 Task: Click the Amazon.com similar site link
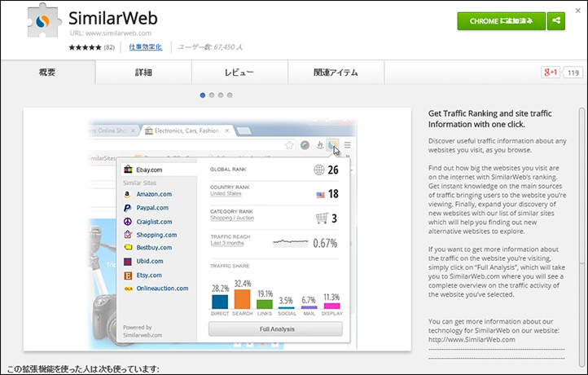coord(154,194)
